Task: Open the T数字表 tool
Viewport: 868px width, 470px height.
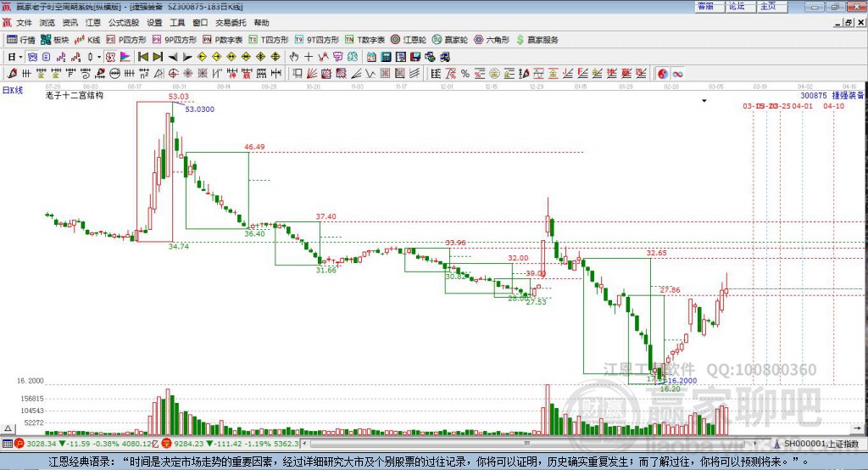Action: 364,40
